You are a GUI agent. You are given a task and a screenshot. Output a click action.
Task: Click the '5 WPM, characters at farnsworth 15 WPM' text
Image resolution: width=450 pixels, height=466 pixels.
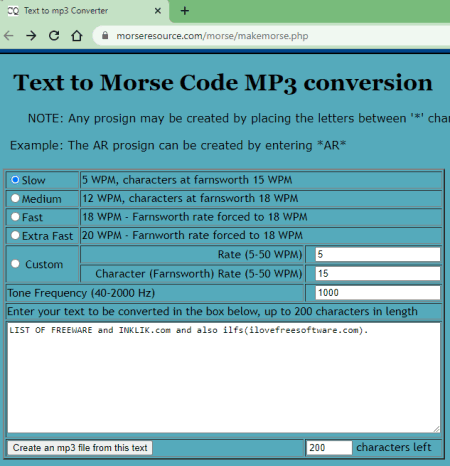pos(187,180)
